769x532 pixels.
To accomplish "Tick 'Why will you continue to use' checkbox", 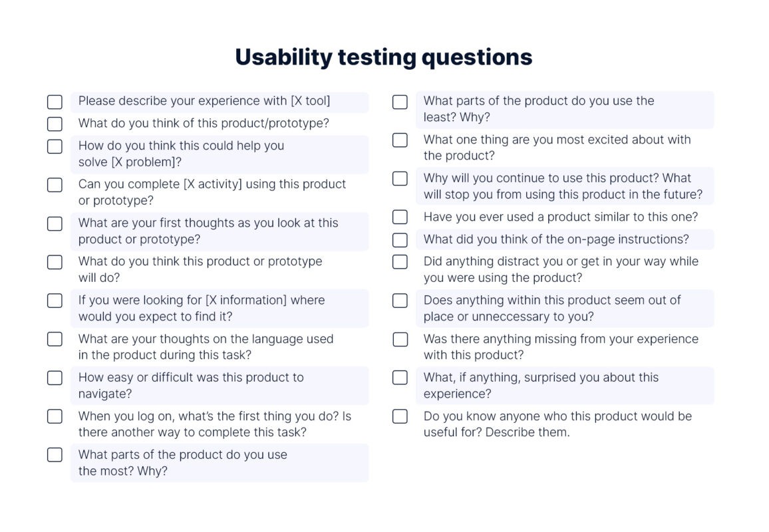I will [x=400, y=178].
